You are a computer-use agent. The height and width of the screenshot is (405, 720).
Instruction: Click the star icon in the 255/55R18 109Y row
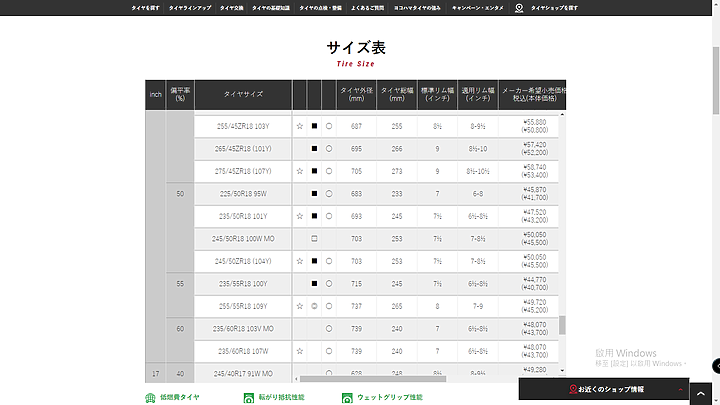tap(299, 306)
